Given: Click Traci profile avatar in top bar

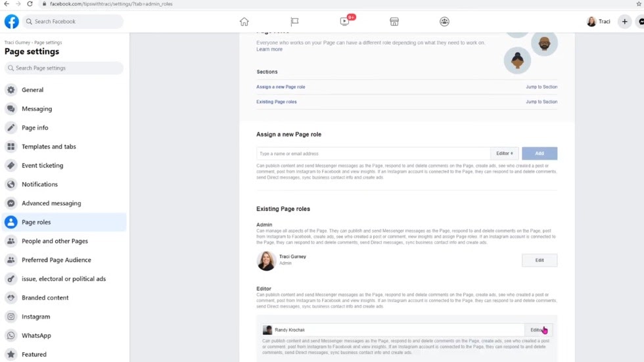Looking at the screenshot, I should (x=591, y=21).
